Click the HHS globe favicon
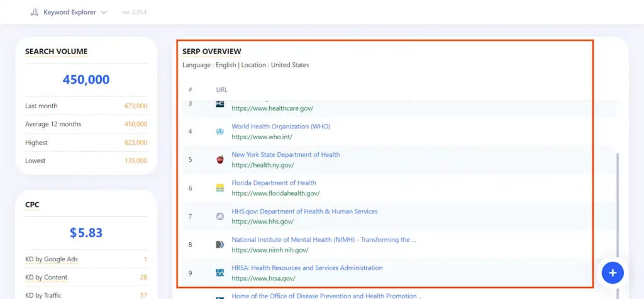This screenshot has height=299, width=644. [x=219, y=217]
